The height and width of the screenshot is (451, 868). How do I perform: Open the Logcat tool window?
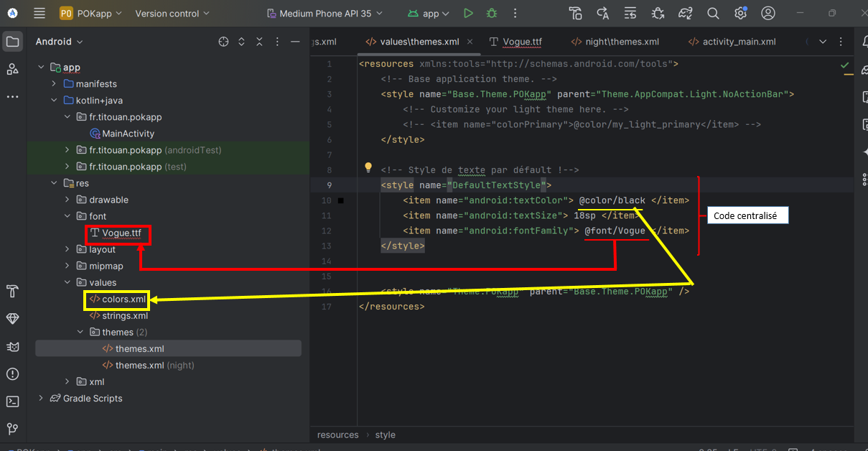(x=12, y=347)
